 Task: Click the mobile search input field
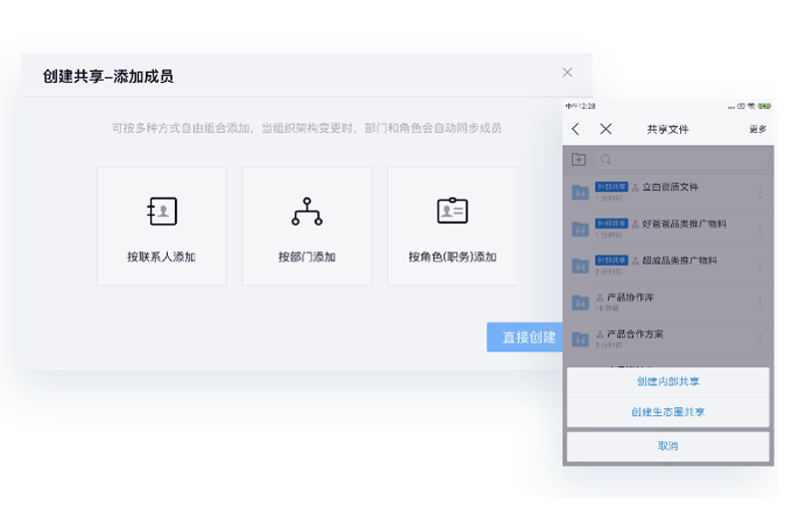(x=681, y=160)
